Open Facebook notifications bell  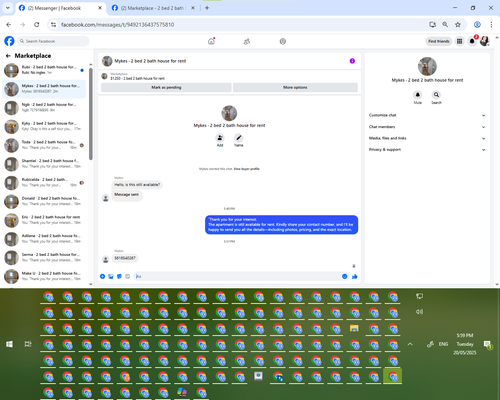[472, 41]
